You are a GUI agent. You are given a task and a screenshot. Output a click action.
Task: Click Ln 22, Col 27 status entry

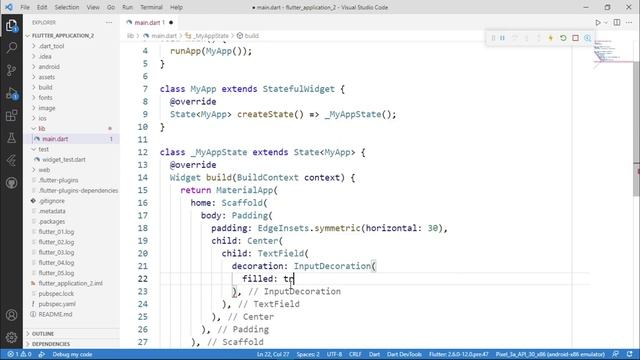click(273, 354)
